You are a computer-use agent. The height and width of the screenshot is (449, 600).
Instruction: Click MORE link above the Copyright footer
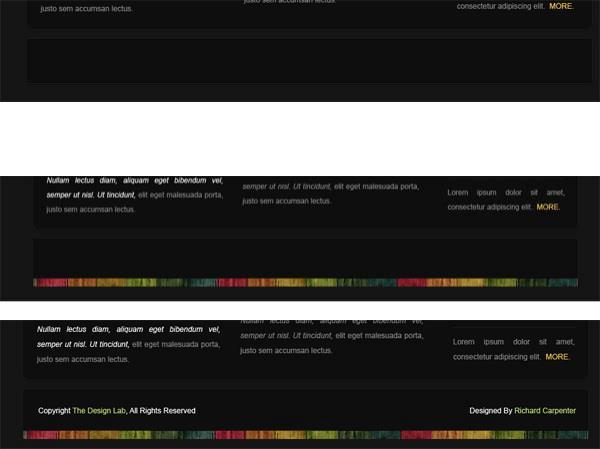pyautogui.click(x=557, y=357)
